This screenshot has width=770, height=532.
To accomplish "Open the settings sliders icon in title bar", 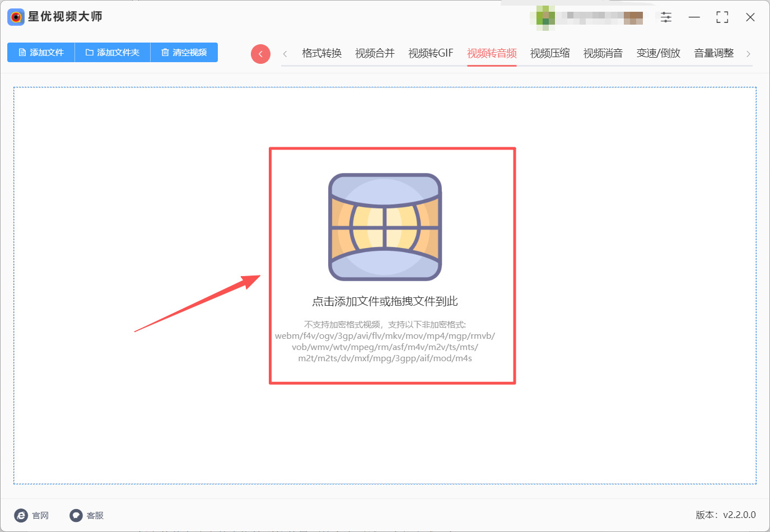I will click(x=666, y=17).
